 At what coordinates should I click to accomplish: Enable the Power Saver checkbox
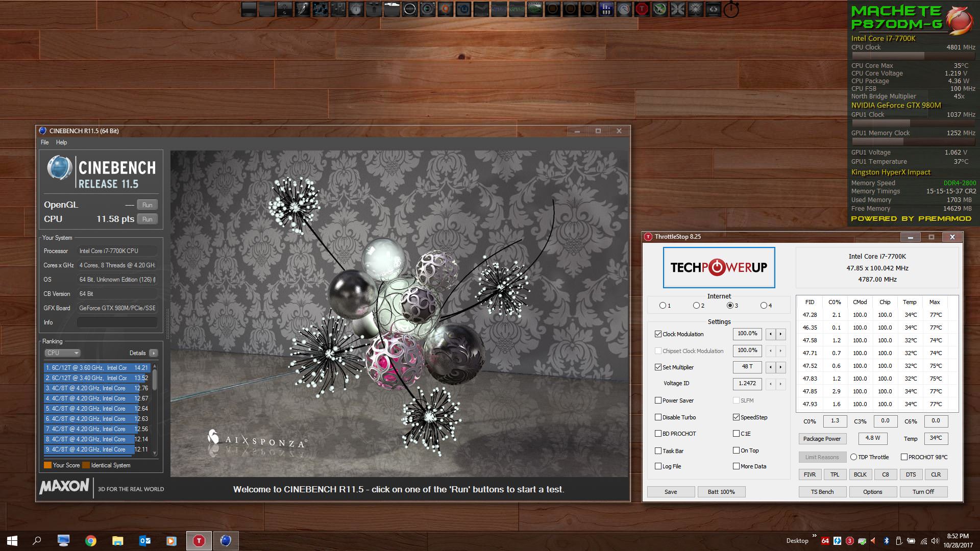pos(658,400)
